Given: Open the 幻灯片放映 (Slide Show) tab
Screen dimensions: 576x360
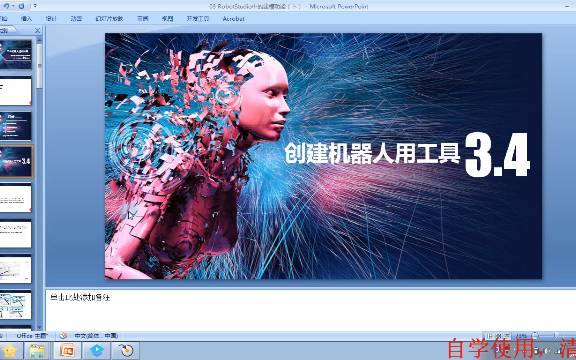Looking at the screenshot, I should (x=109, y=18).
